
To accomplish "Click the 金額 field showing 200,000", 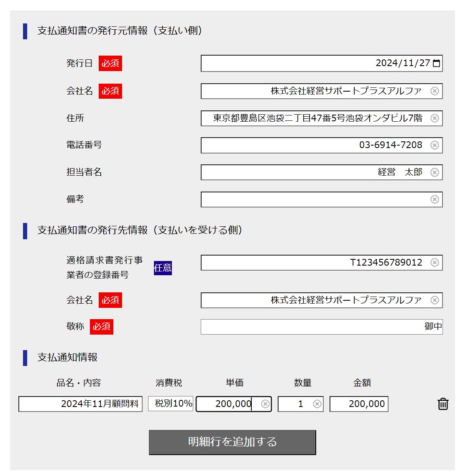I will coord(358,404).
